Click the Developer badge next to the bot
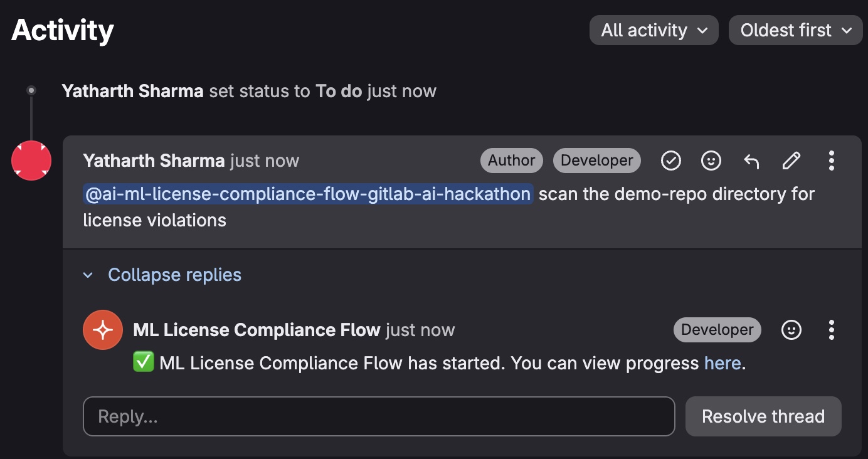The image size is (868, 459). (717, 329)
